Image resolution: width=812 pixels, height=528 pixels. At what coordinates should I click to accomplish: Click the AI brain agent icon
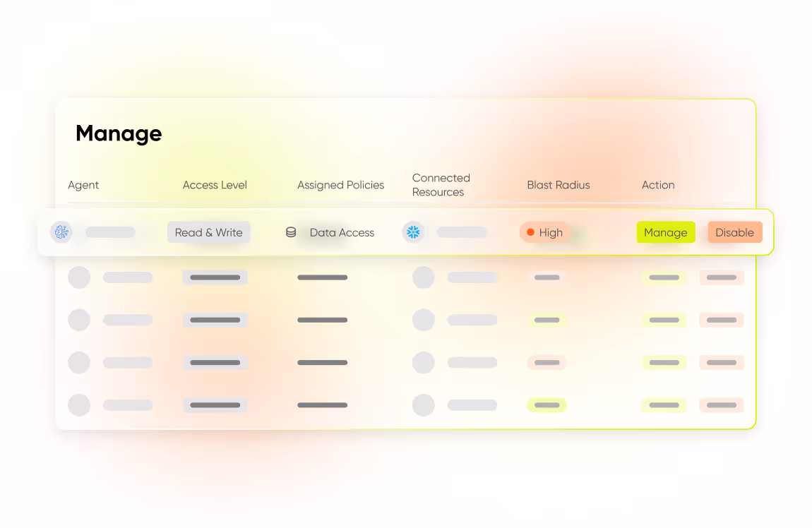(61, 232)
